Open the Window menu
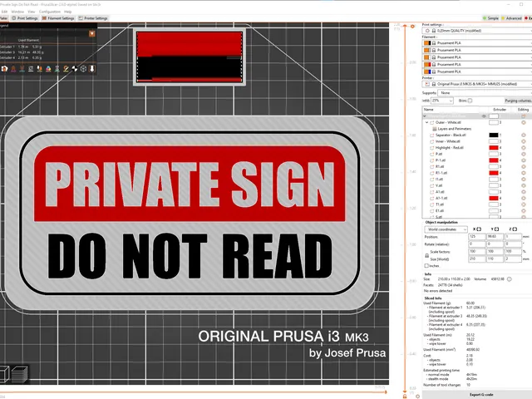The width and height of the screenshot is (532, 399). pos(17,12)
